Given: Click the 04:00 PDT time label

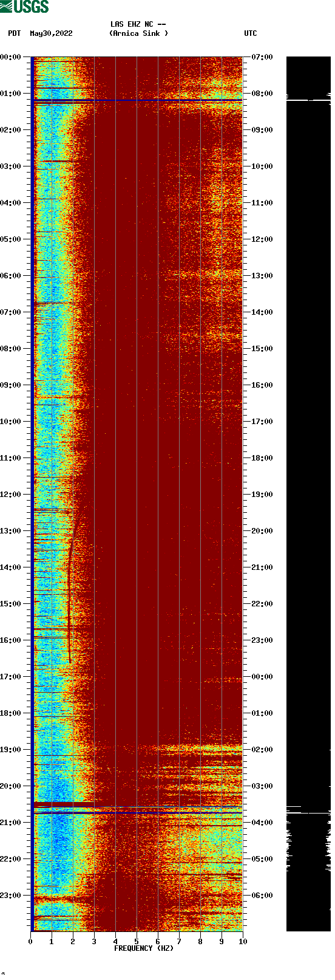Looking at the screenshot, I should click(x=10, y=203).
